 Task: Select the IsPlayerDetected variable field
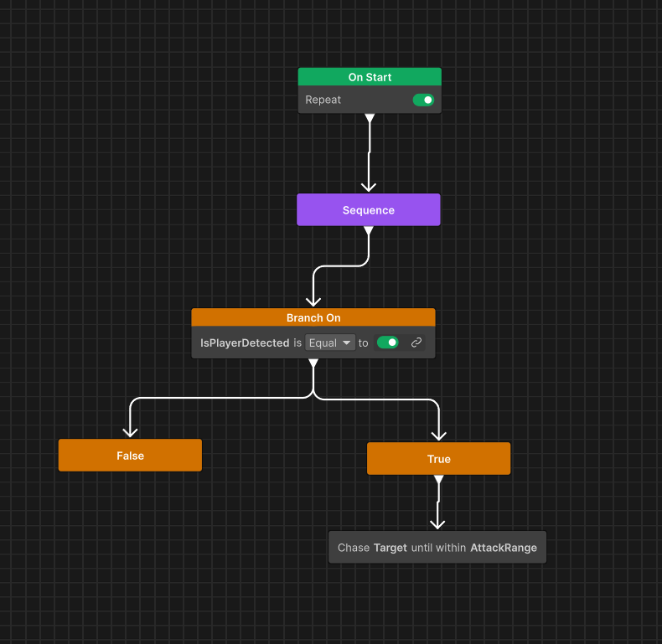[245, 343]
